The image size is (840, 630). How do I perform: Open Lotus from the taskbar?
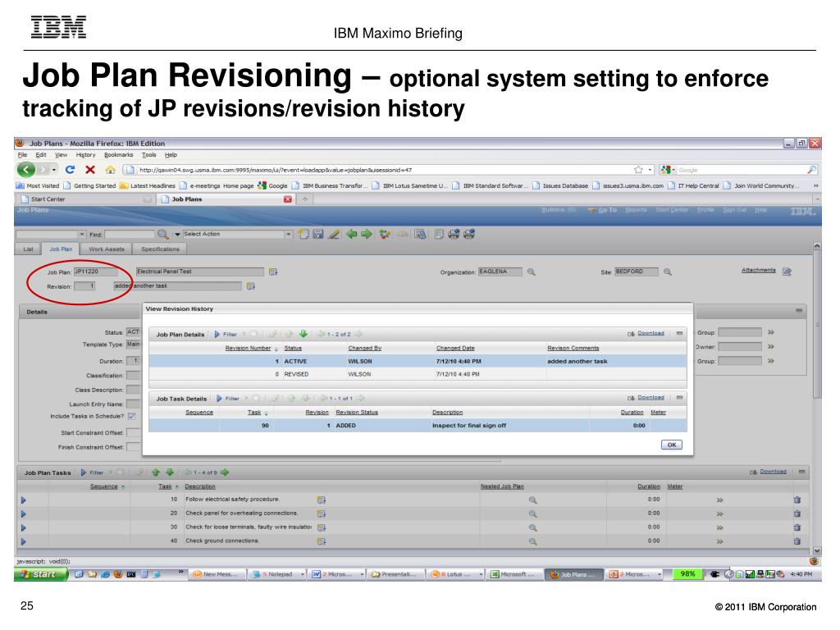click(x=455, y=574)
